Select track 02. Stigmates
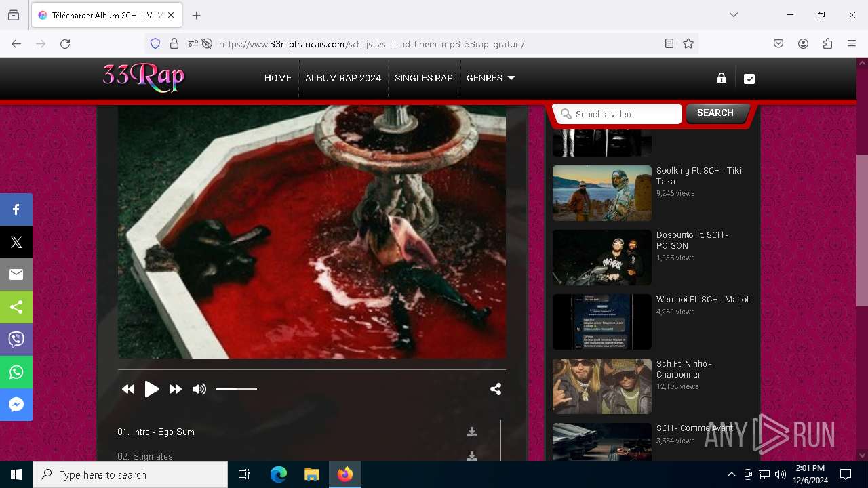Image resolution: width=868 pixels, height=488 pixels. tap(145, 456)
